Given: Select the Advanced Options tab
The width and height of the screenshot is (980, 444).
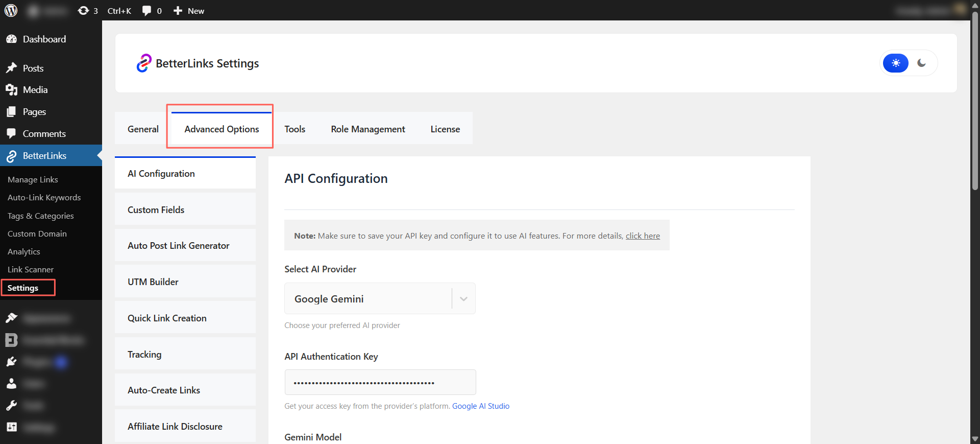Looking at the screenshot, I should coord(222,129).
